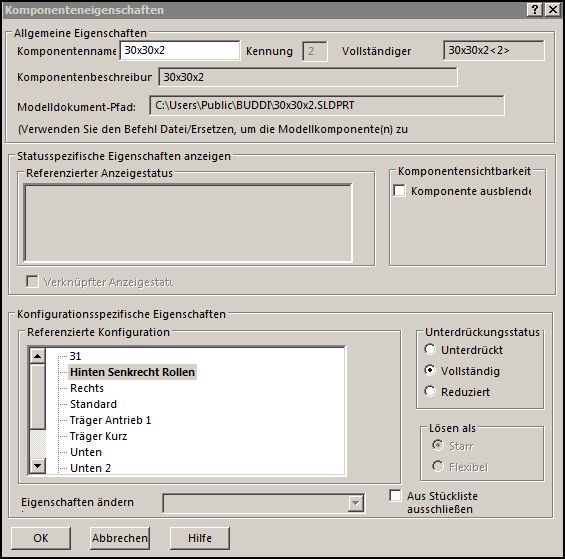Click scroll up arrow in configuration list

pos(37,356)
